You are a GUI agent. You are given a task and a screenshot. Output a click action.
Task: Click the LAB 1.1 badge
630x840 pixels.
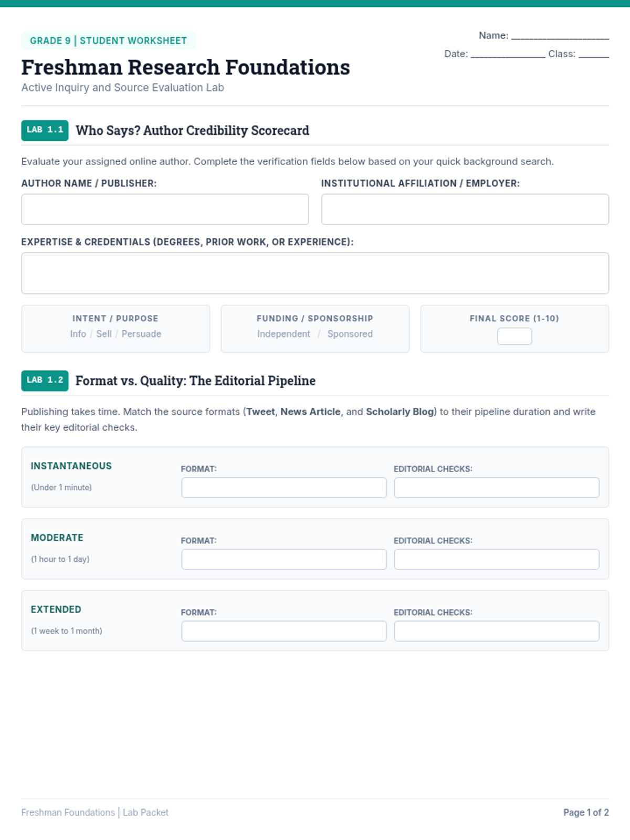(45, 130)
